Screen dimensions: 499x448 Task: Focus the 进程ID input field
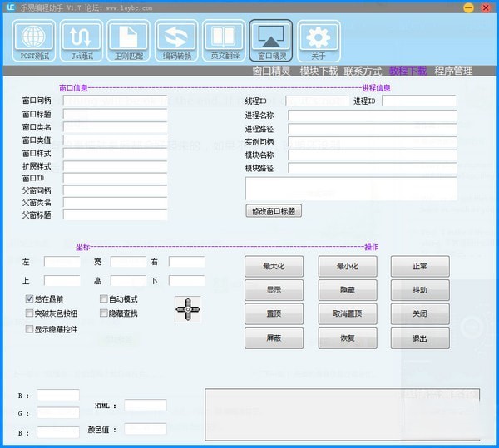coord(419,101)
